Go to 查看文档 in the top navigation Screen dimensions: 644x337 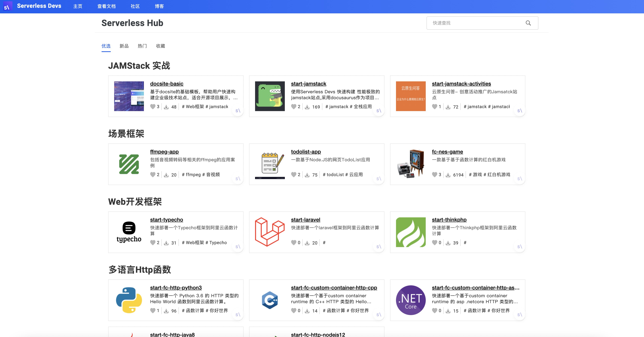coord(106,6)
